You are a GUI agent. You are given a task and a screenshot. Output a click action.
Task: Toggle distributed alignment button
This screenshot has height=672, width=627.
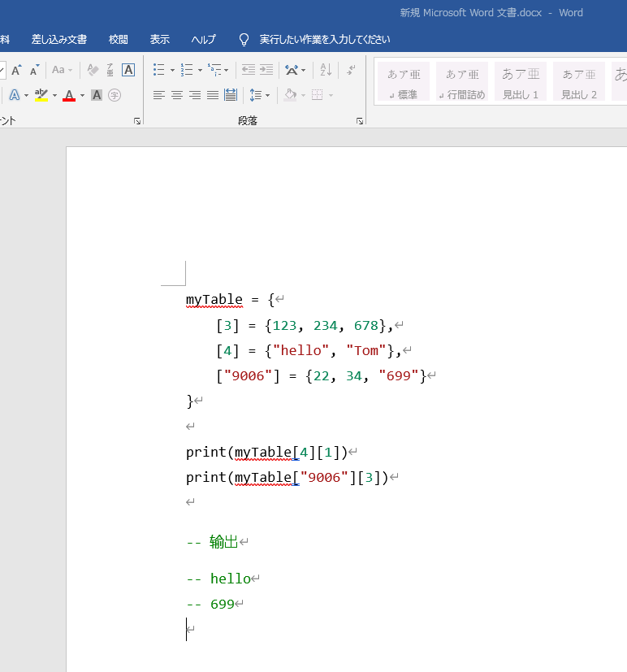(x=231, y=95)
